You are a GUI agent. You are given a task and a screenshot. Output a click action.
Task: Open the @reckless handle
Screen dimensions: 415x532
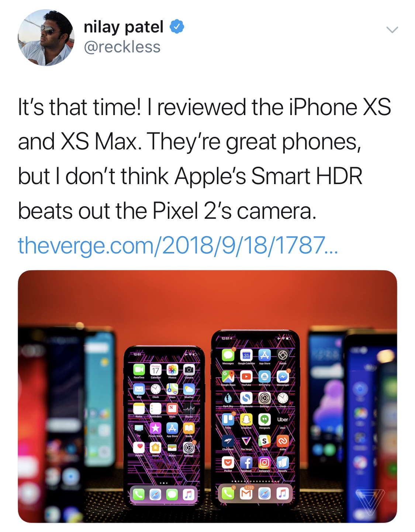(x=122, y=47)
